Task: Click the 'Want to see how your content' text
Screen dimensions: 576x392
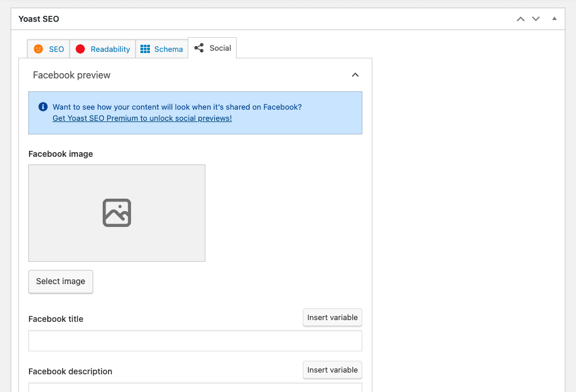Action: (x=177, y=107)
